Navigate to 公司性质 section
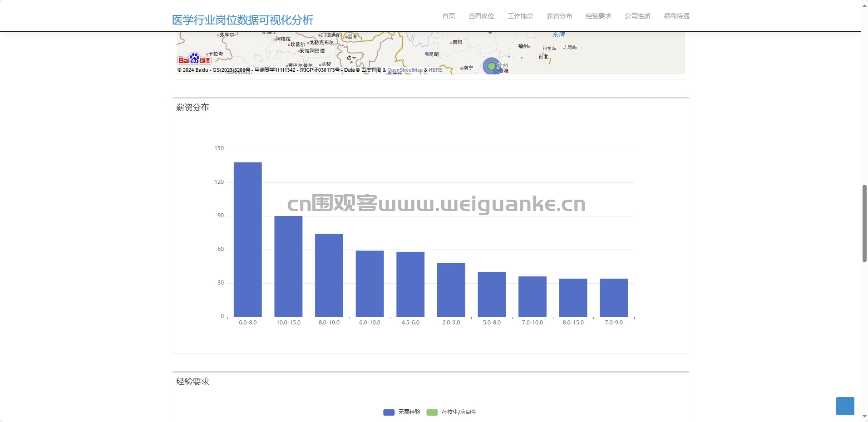The image size is (868, 422). [x=637, y=16]
